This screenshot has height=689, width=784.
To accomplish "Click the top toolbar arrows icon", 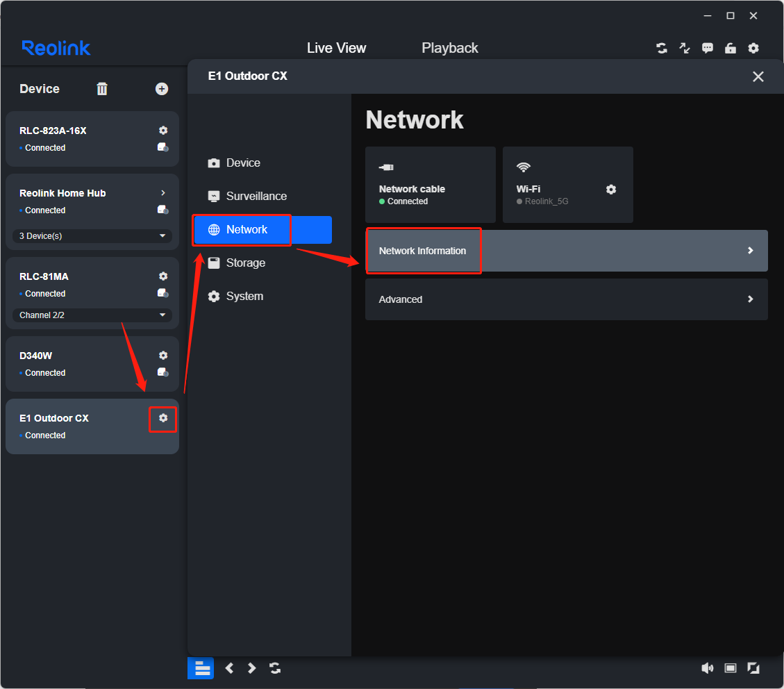I will point(685,48).
